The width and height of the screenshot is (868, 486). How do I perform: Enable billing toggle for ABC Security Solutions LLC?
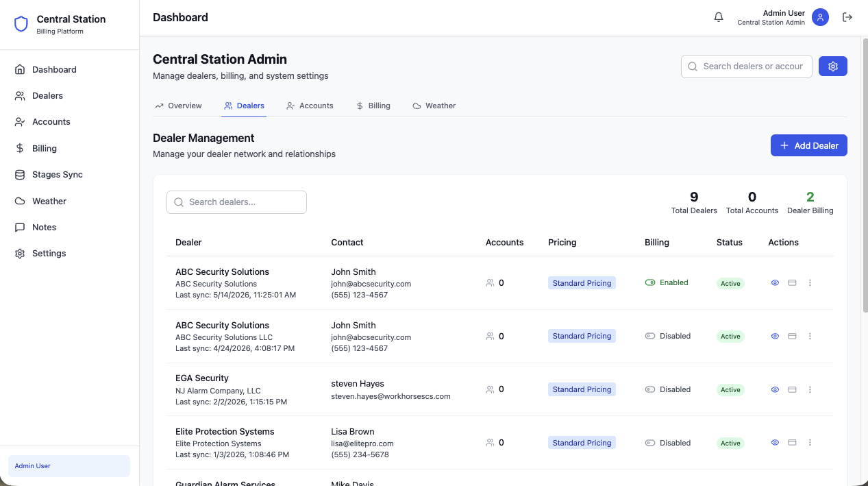[x=650, y=336]
